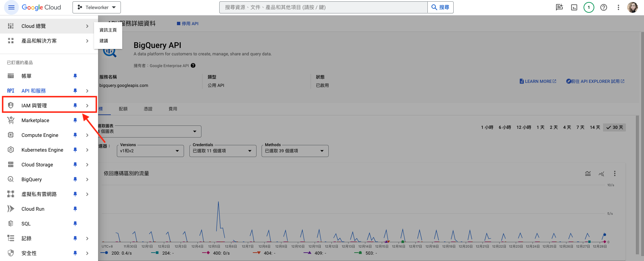Open the Gemini chat assistant icon
Screen dimensions: 644x261
pos(559,7)
